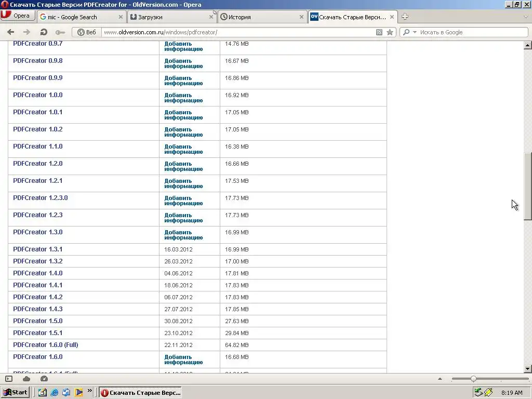Image resolution: width=532 pixels, height=399 pixels.
Task: Switch to the История tab
Action: [x=262, y=17]
